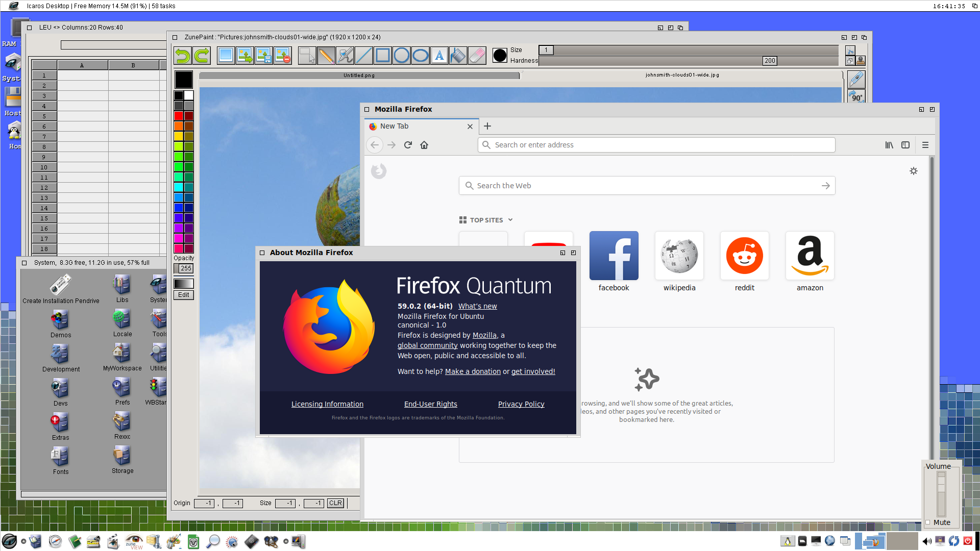The height and width of the screenshot is (551, 980).
Task: Choose the paint bucket fill tool
Action: (458, 56)
